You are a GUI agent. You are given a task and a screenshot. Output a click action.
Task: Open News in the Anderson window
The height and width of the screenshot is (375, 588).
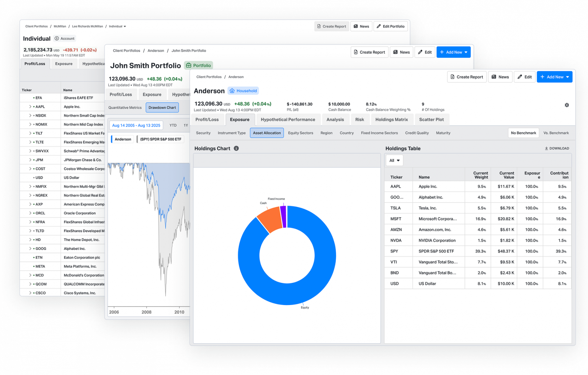click(x=500, y=77)
